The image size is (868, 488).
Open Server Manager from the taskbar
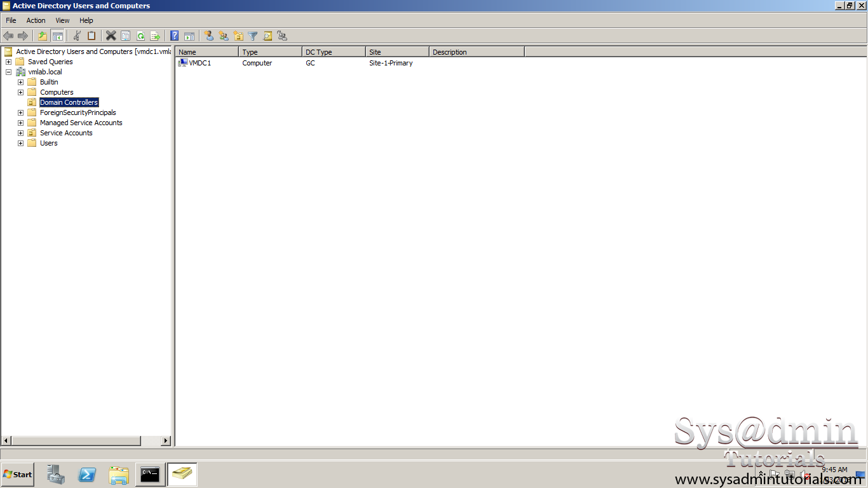[56, 474]
